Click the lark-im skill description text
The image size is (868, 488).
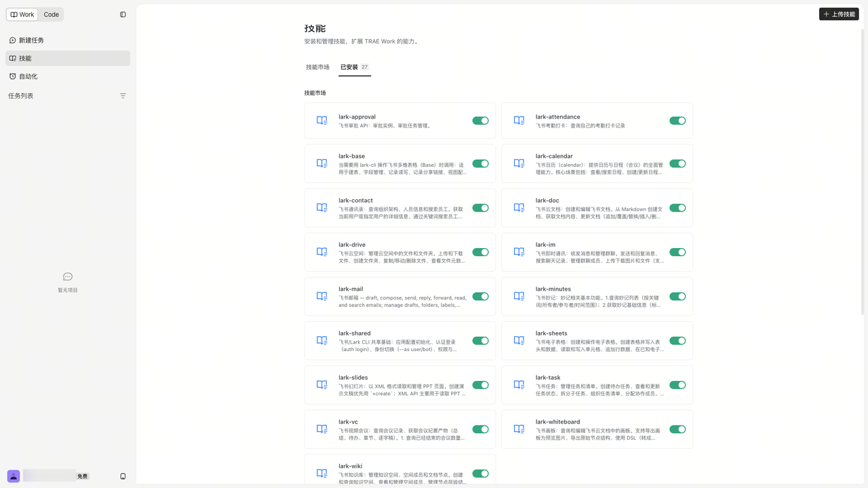pyautogui.click(x=599, y=256)
